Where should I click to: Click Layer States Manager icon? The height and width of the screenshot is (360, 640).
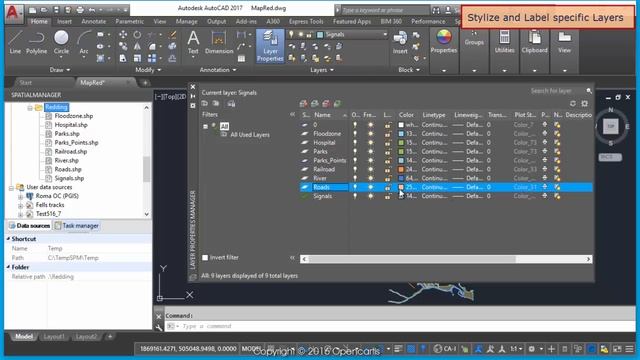[x=231, y=104]
